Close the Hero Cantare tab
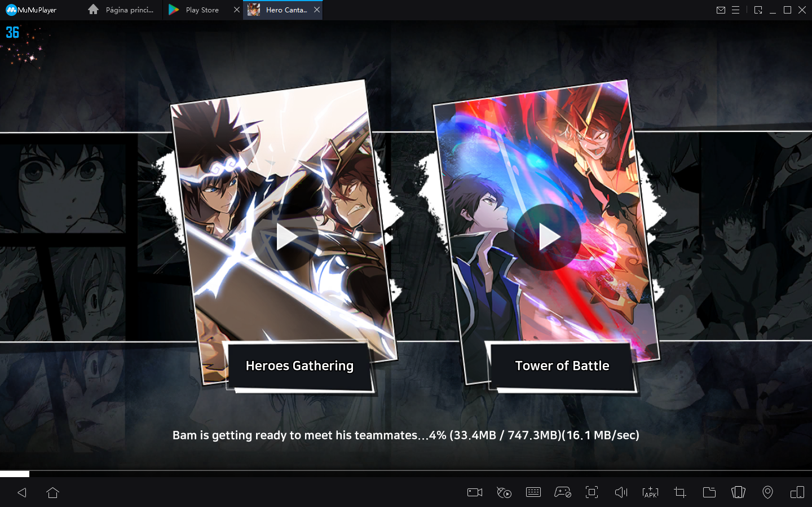This screenshot has height=507, width=812. click(317, 10)
